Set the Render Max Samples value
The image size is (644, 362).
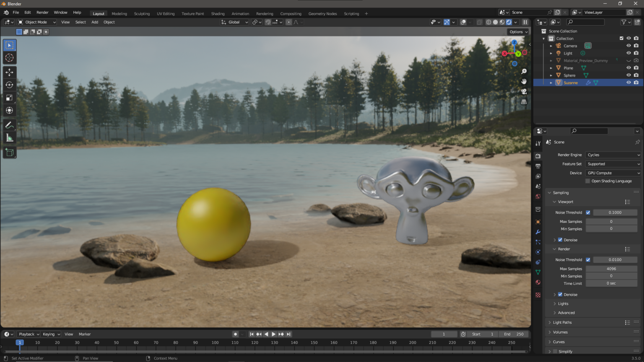(x=611, y=269)
